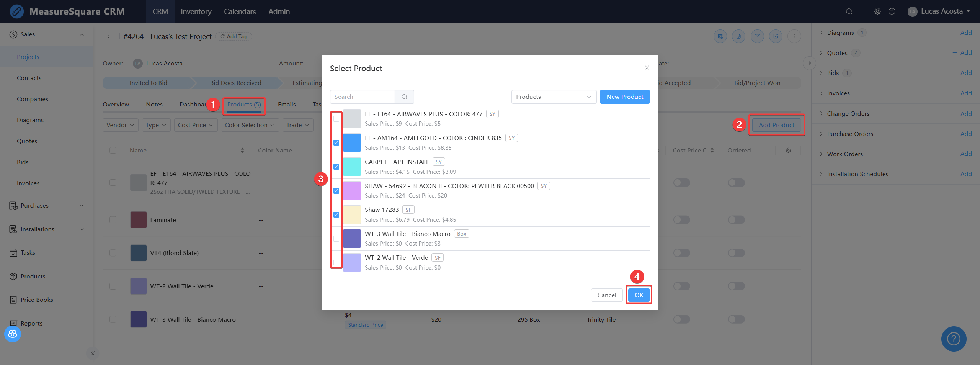Collapse the right panel with double-chevron icon
The image size is (980, 365).
(x=809, y=63)
